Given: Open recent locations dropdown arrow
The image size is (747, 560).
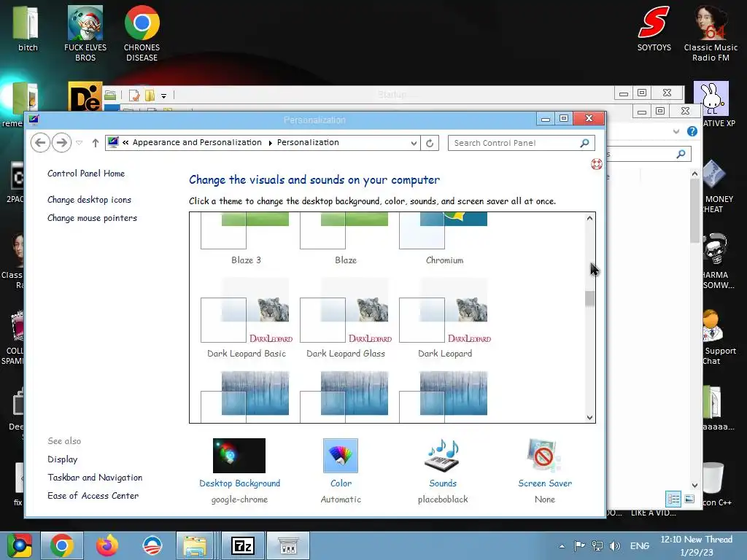Looking at the screenshot, I should coord(79,143).
